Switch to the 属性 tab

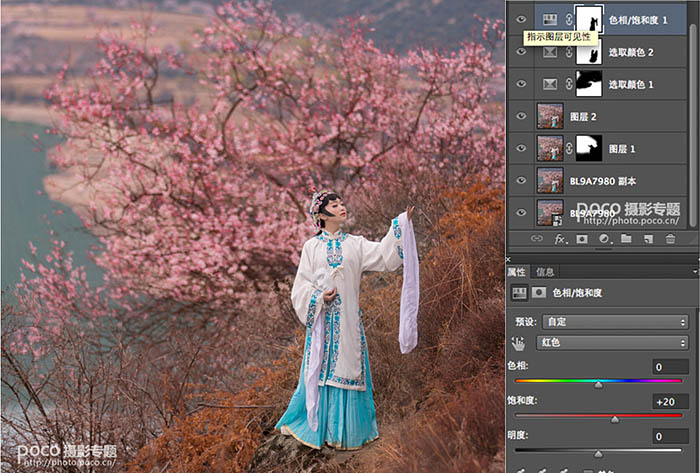point(517,271)
